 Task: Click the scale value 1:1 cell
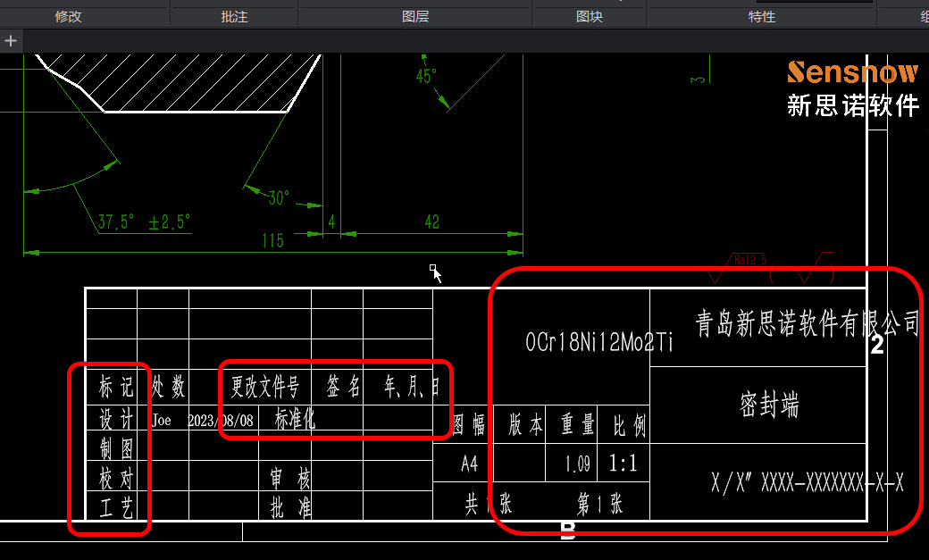click(x=624, y=464)
